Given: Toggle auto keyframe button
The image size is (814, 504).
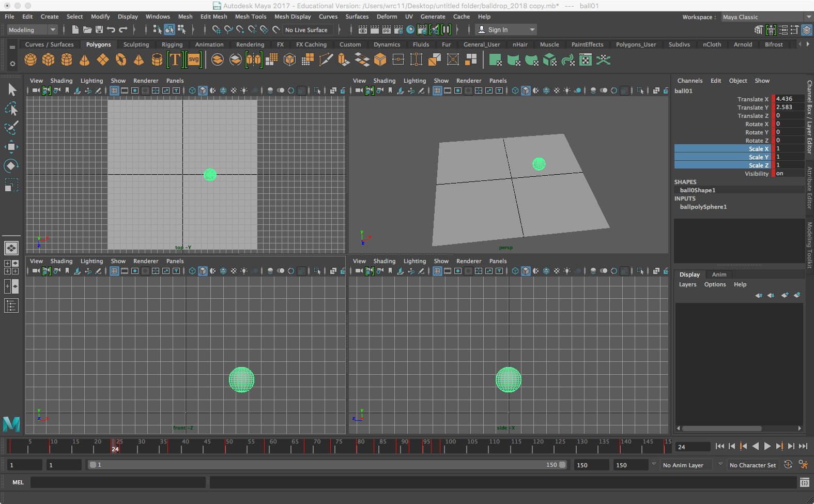Looking at the screenshot, I should (x=788, y=465).
